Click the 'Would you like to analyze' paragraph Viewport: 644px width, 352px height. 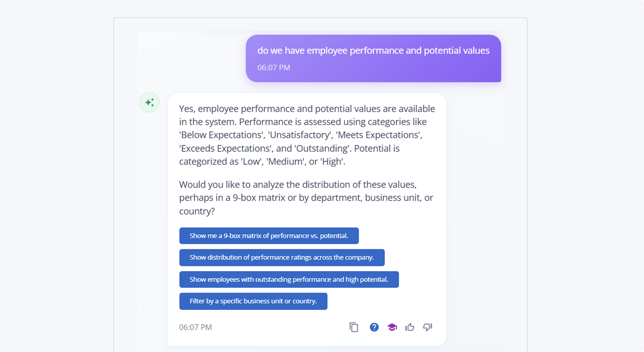point(306,198)
